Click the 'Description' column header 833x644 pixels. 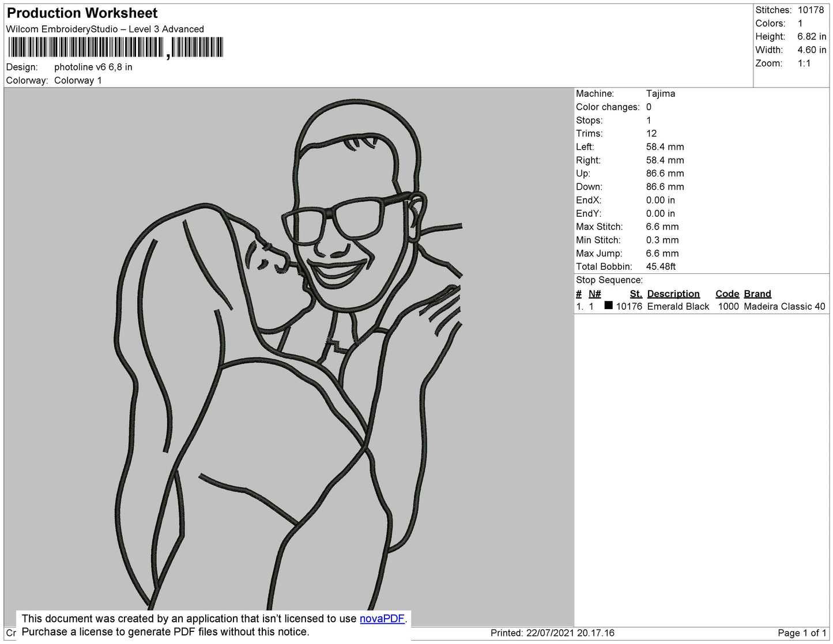point(673,294)
